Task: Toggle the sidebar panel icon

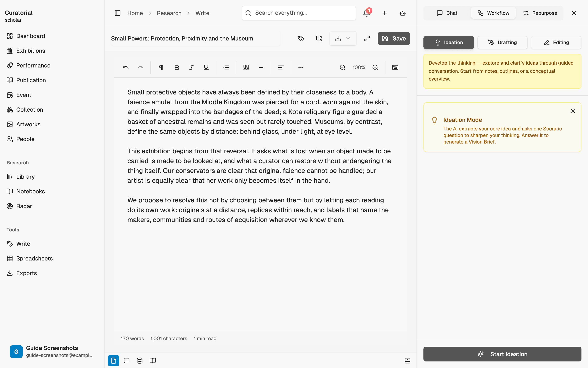Action: (118, 13)
